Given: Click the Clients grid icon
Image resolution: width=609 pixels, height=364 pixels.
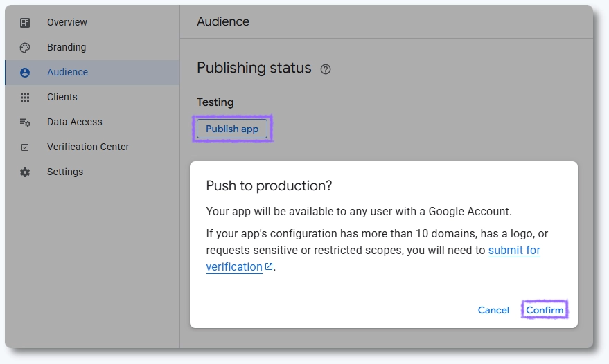Looking at the screenshot, I should pos(25,98).
